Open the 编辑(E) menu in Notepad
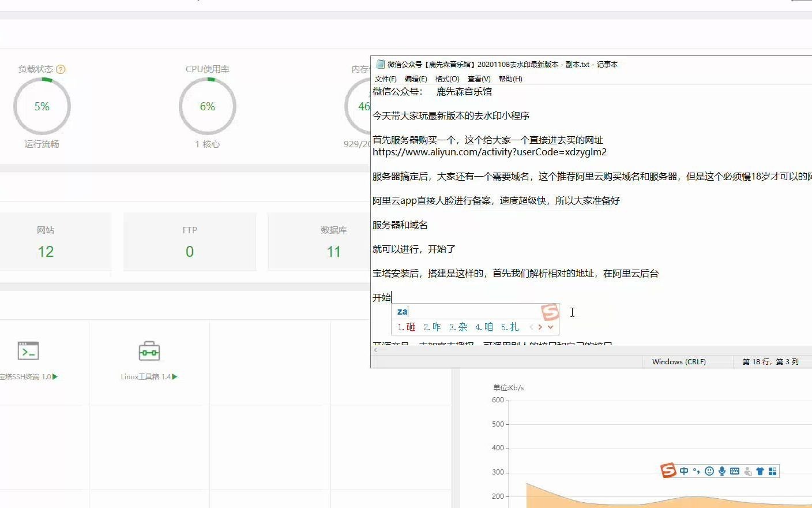Screen dimensions: 812x508 [416, 79]
